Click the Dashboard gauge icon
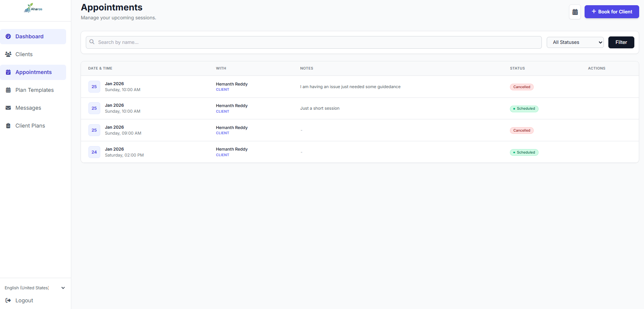Screen dimensions: 644x309 pyautogui.click(x=8, y=36)
